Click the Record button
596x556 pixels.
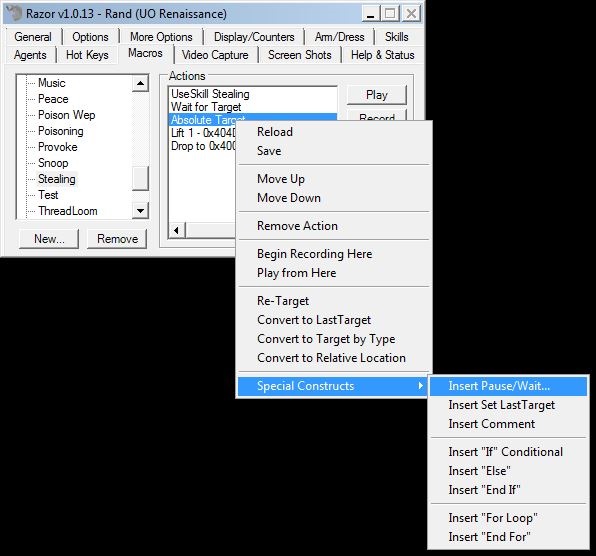click(377, 116)
